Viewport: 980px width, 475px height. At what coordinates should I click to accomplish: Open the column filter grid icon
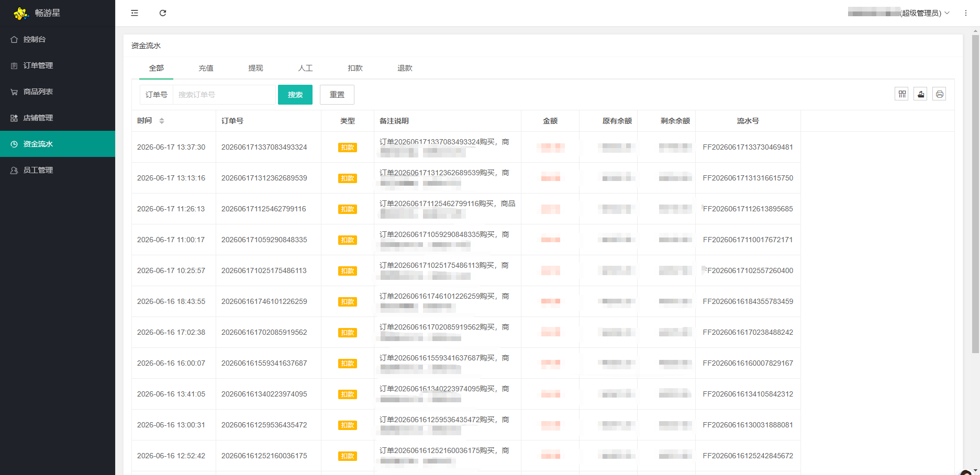901,94
